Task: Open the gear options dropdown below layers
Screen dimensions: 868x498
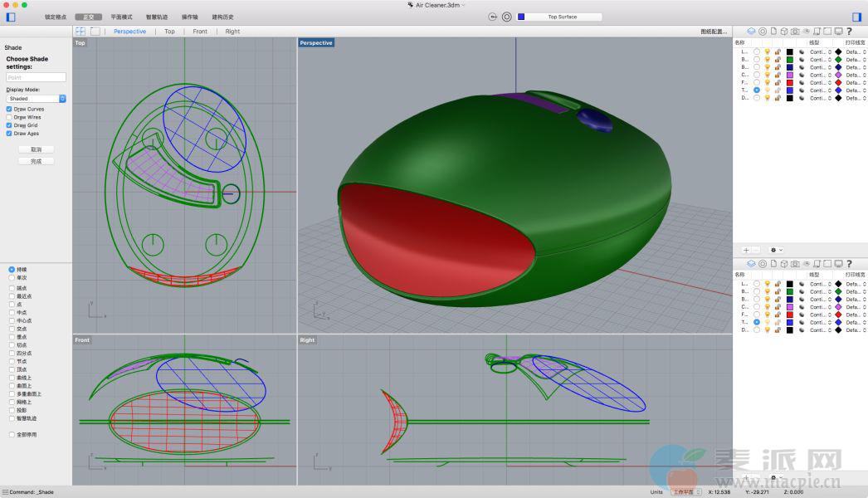Action: 777,250
